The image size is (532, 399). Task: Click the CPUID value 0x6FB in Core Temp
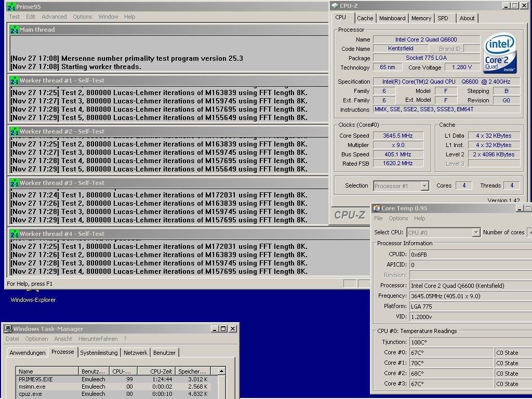coord(471,254)
